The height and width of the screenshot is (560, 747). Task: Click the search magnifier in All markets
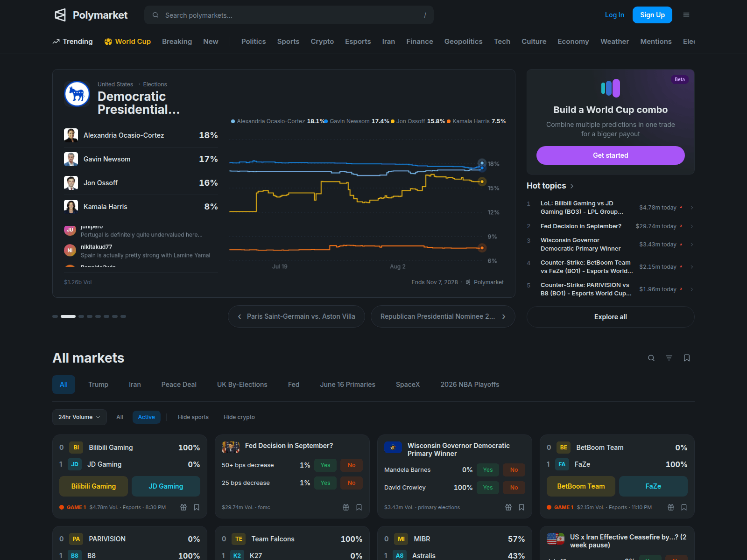pos(651,358)
